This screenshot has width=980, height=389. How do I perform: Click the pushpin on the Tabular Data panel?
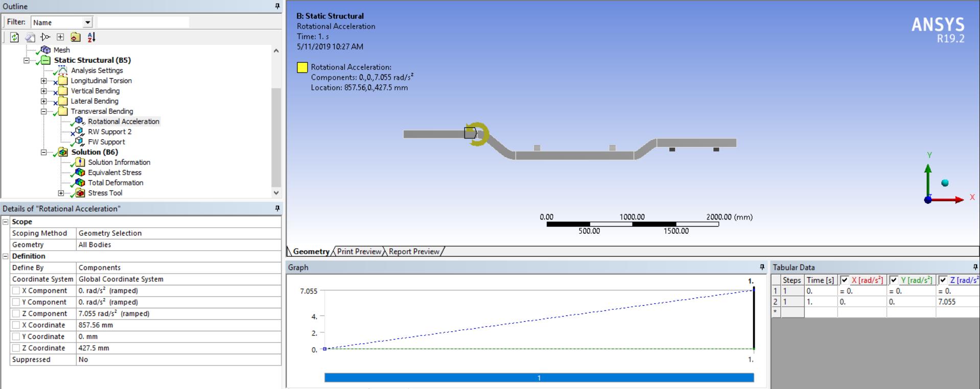pos(975,267)
